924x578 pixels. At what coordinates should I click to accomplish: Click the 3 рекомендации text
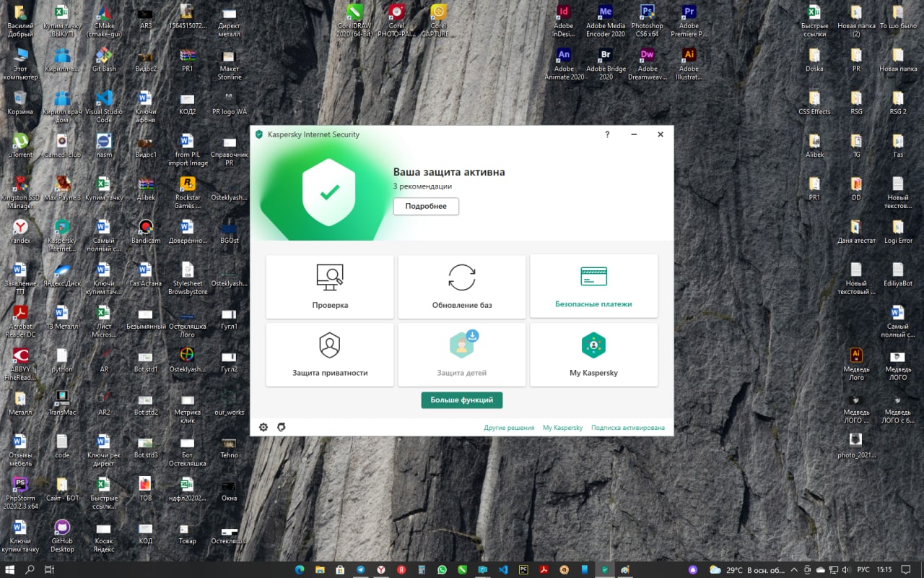tap(422, 186)
